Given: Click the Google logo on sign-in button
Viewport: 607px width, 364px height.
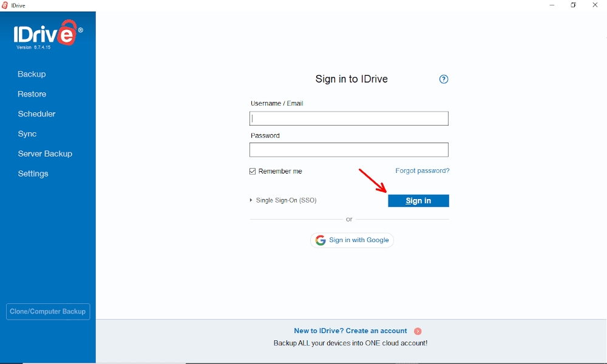Looking at the screenshot, I should click(x=320, y=240).
